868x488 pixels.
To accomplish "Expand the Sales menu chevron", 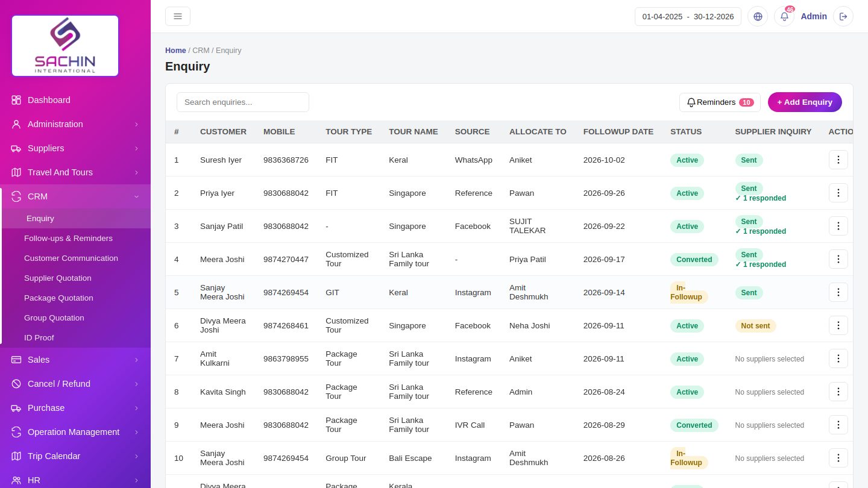I will click(x=136, y=360).
